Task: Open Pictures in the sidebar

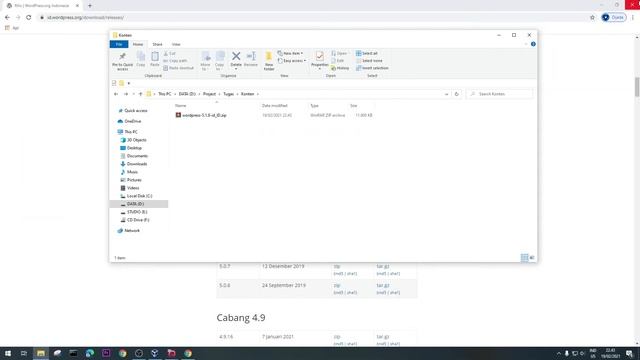Action: coord(134,180)
